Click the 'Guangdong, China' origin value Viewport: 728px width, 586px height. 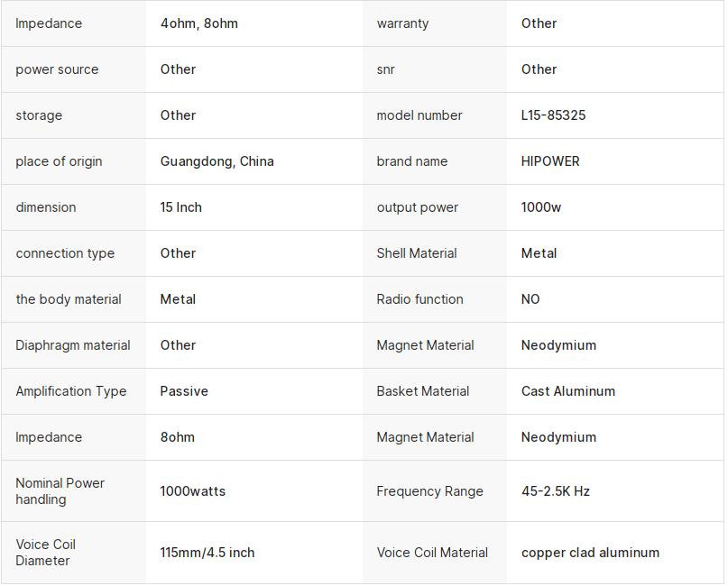pos(217,161)
